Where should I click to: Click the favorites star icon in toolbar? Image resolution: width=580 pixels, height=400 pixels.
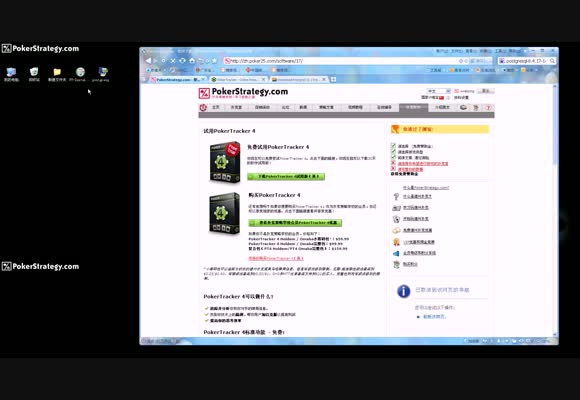(214, 60)
